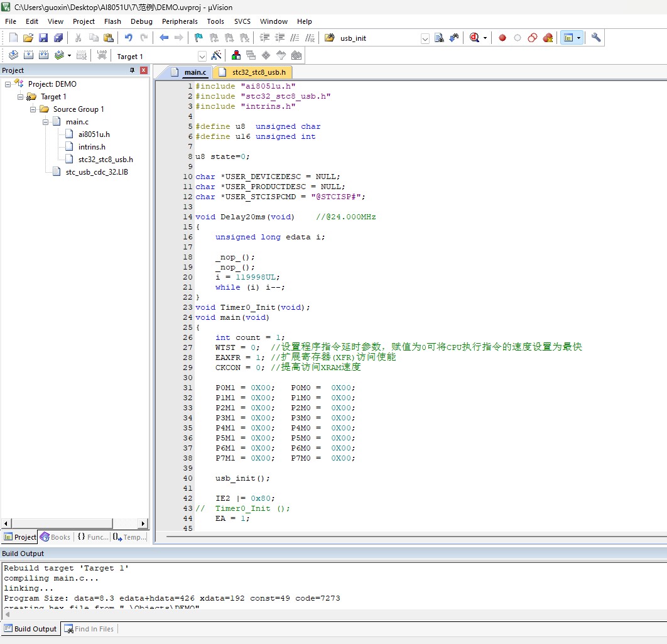Open the Peripherals menu
The image size is (667, 644).
[x=180, y=21]
